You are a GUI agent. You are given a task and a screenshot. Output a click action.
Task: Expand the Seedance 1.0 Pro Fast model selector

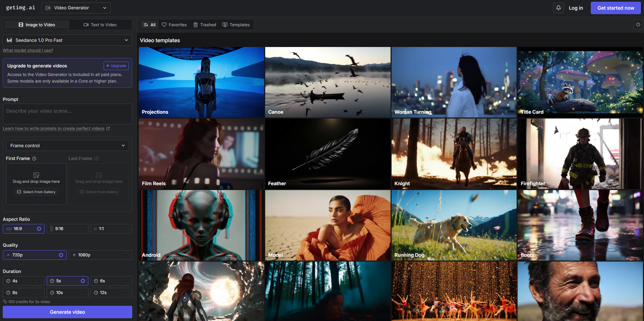(x=67, y=40)
